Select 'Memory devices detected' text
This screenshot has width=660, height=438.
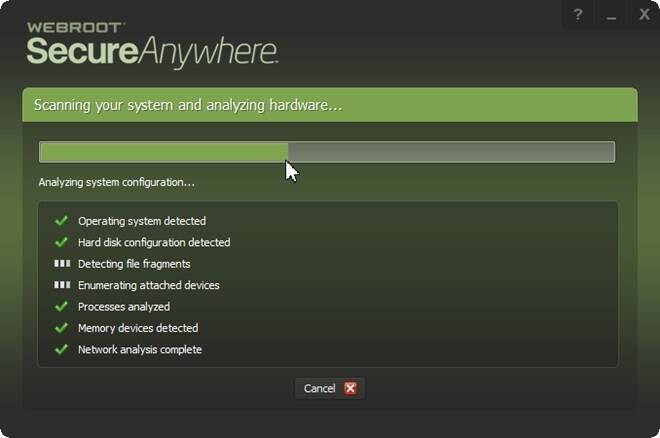[138, 328]
